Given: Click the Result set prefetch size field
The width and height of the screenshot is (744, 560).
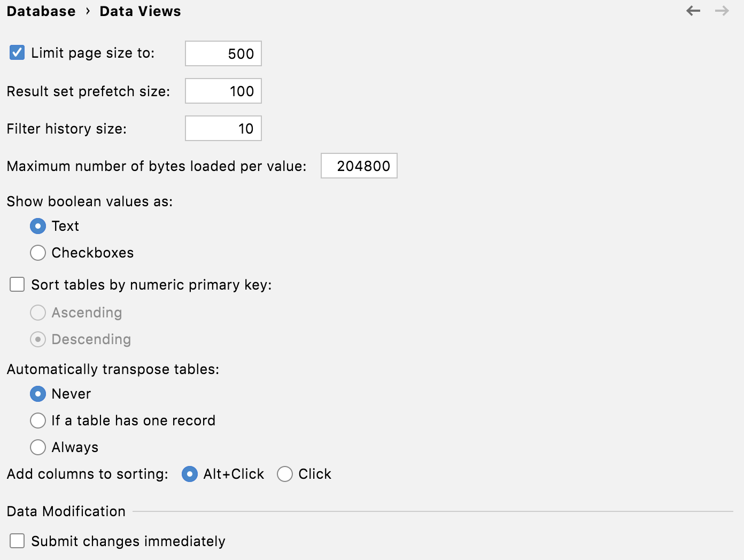Looking at the screenshot, I should point(223,91).
